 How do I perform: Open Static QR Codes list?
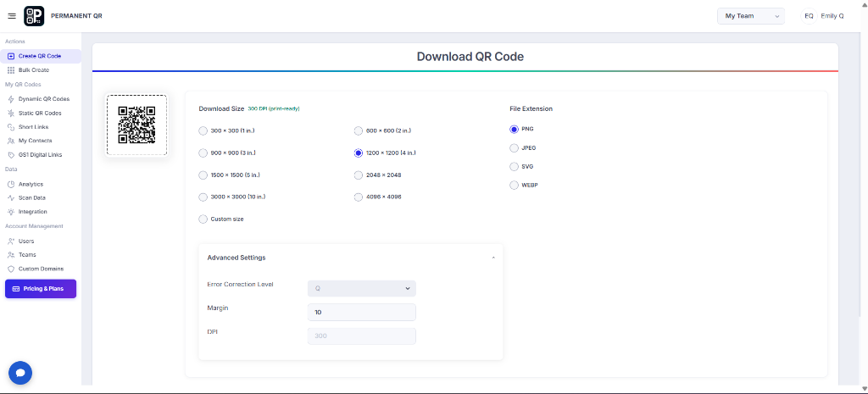click(40, 113)
